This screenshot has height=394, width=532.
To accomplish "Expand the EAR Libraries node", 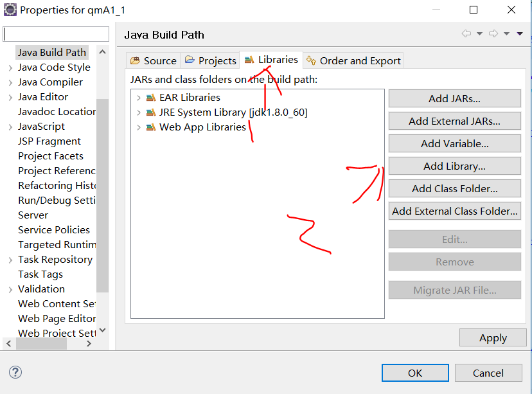I will 139,98.
